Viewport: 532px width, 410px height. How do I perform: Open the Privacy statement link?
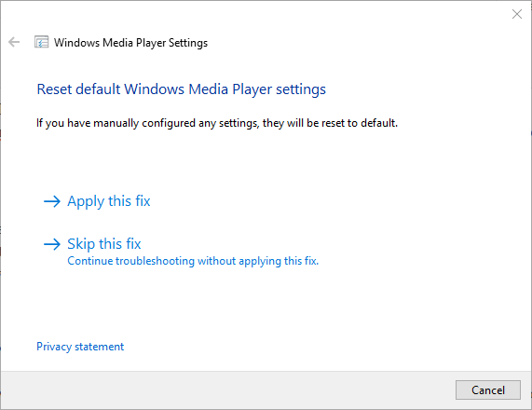pyautogui.click(x=80, y=347)
